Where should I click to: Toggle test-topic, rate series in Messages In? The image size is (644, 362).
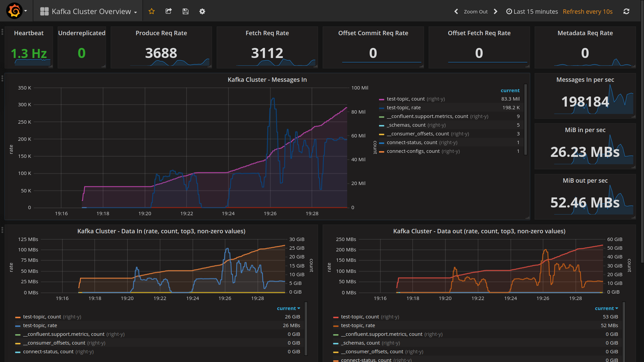[x=404, y=108]
